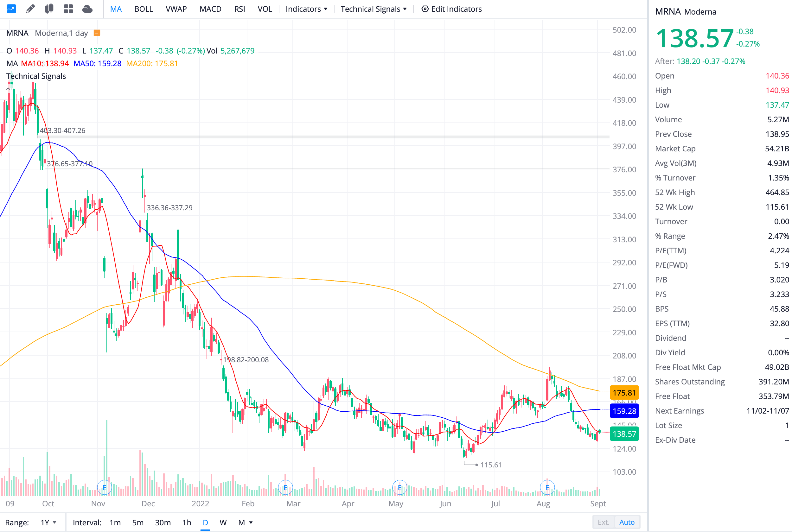Image resolution: width=792 pixels, height=532 pixels.
Task: Click the Ext. button
Action: tap(603, 522)
